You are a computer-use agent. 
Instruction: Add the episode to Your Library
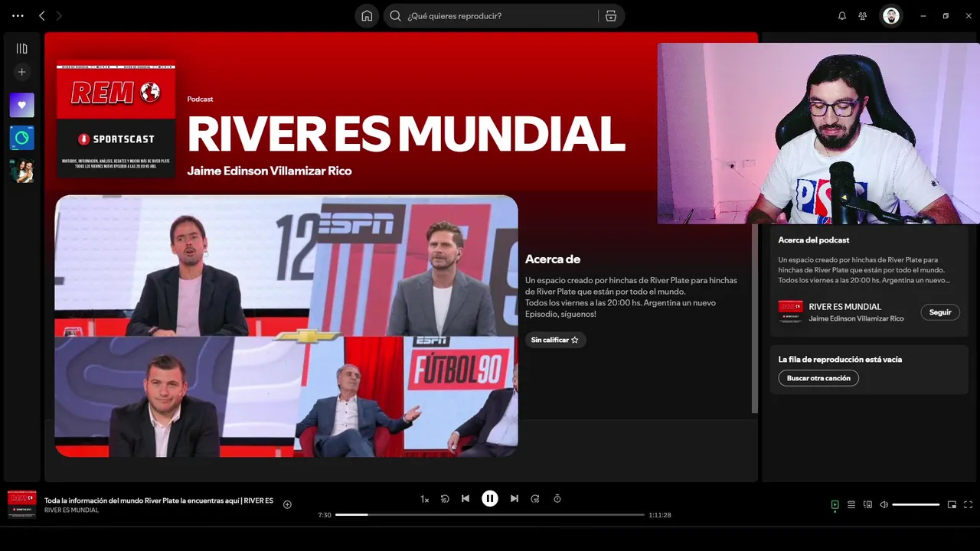coord(287,504)
